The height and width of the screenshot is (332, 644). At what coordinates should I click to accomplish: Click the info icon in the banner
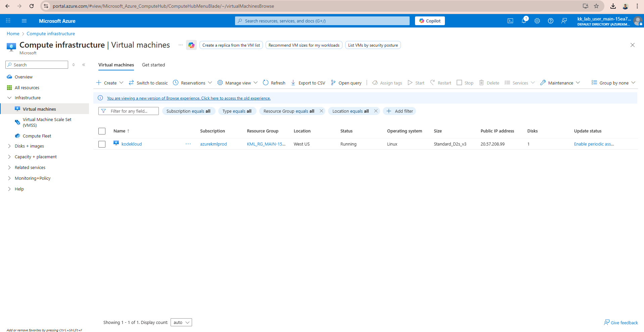100,98
